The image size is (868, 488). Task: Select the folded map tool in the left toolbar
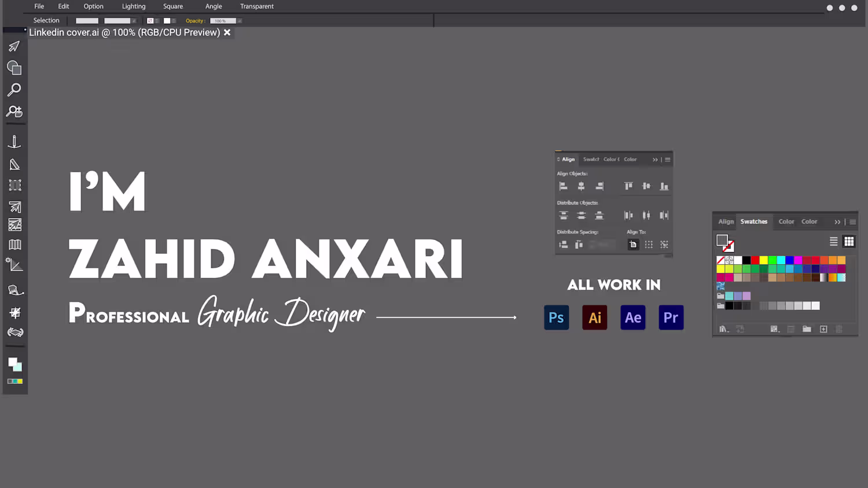15,245
